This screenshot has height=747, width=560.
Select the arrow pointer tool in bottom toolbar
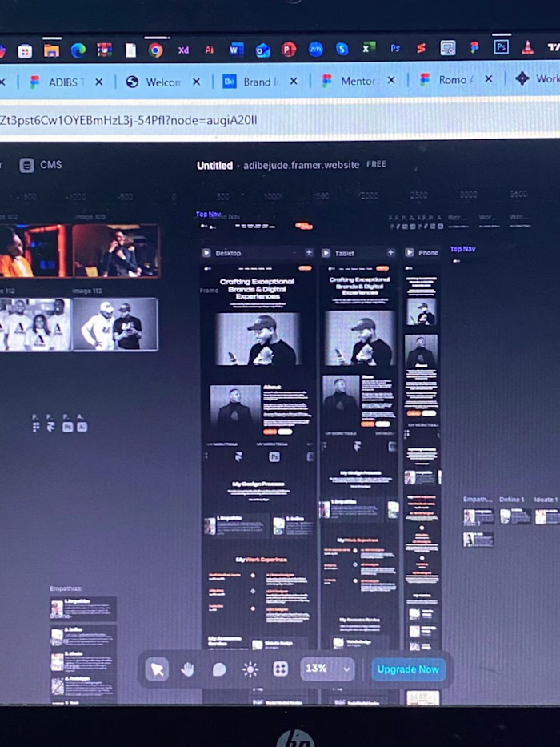[157, 669]
